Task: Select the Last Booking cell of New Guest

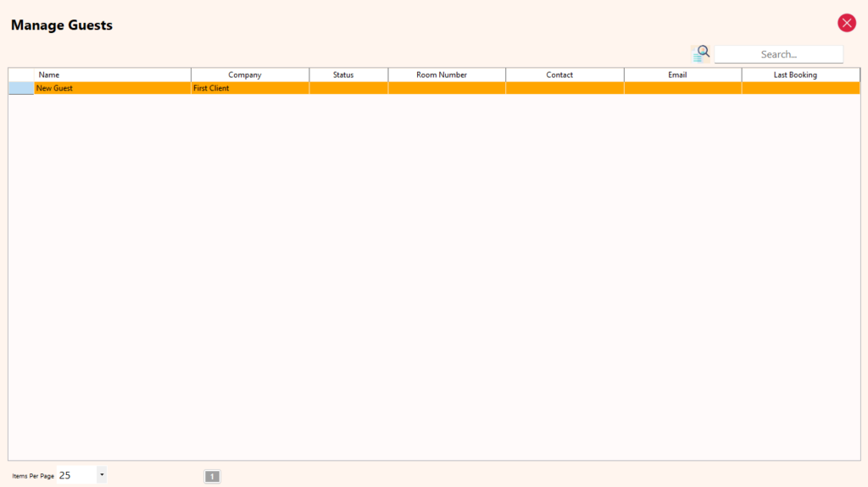Action: coord(800,88)
